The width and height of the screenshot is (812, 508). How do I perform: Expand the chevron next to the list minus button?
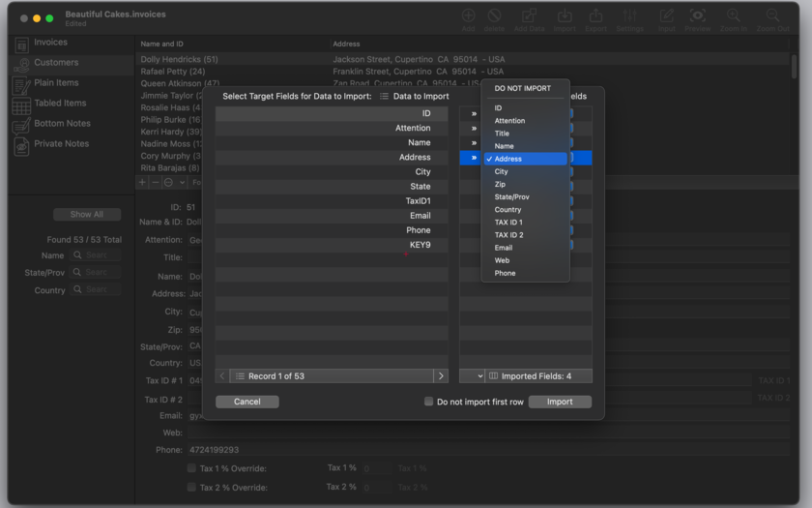click(182, 182)
